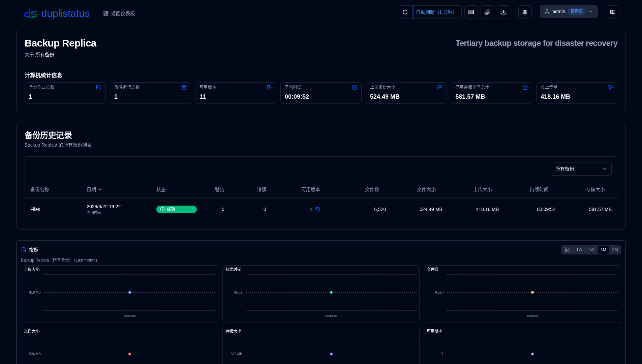The height and width of the screenshot is (364, 642).
Task: Click the 自动刷新 (1 分钟) button
Action: click(x=437, y=12)
